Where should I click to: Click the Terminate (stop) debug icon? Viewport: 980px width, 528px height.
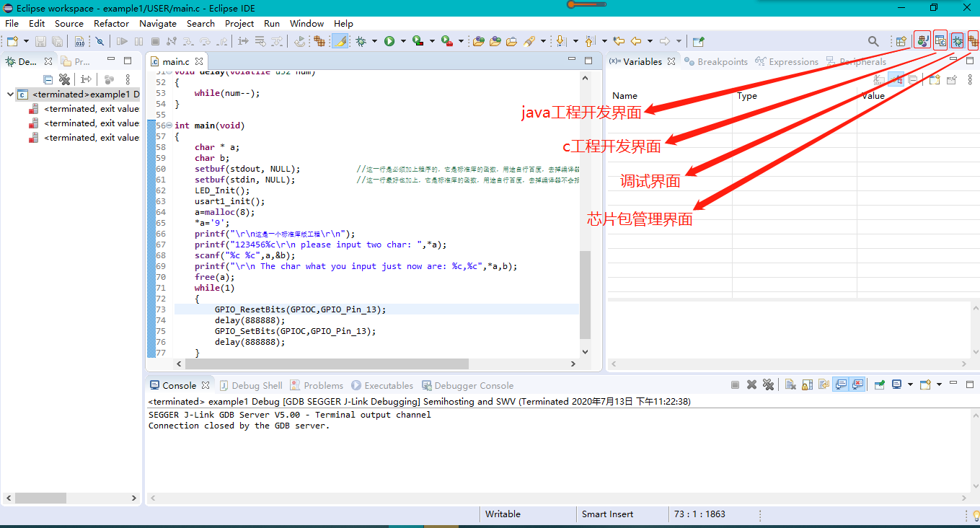155,41
